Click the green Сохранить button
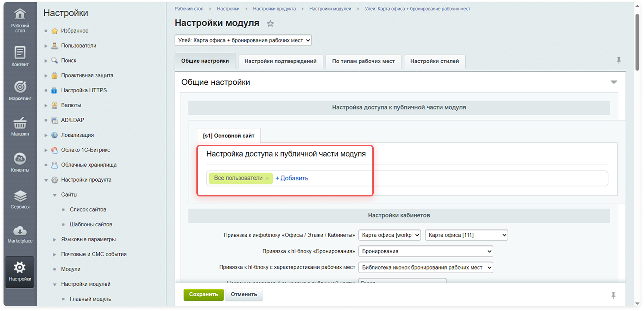The image size is (644, 311). 203,294
